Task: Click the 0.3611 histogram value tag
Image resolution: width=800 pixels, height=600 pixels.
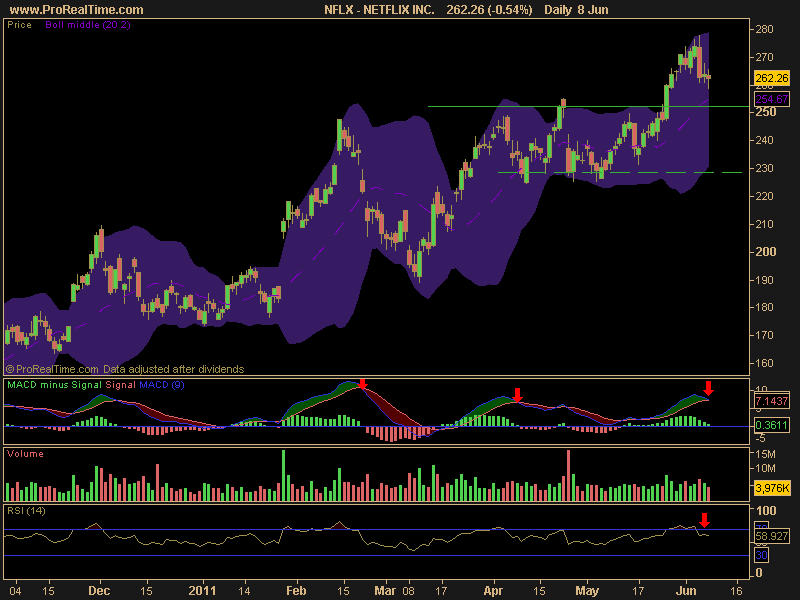Action: (771, 425)
